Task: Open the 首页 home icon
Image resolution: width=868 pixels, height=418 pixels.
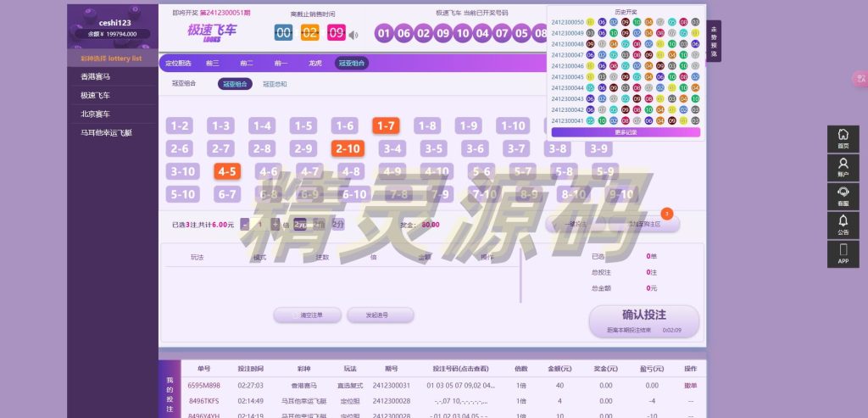Action: 843,139
